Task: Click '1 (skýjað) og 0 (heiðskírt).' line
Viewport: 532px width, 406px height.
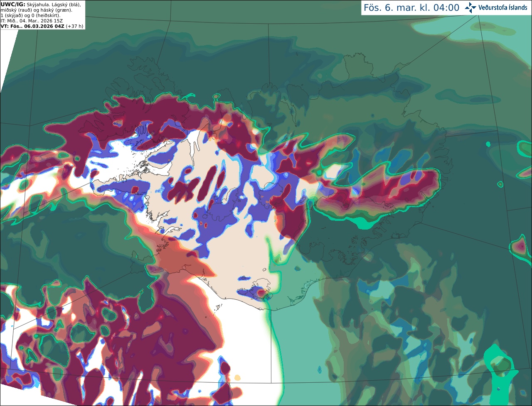Action: (x=30, y=15)
